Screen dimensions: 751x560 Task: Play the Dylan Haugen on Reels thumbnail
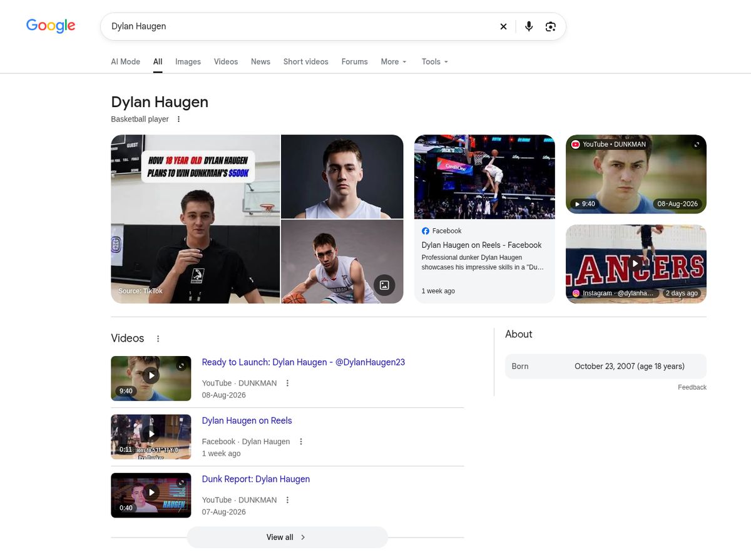pyautogui.click(x=151, y=434)
